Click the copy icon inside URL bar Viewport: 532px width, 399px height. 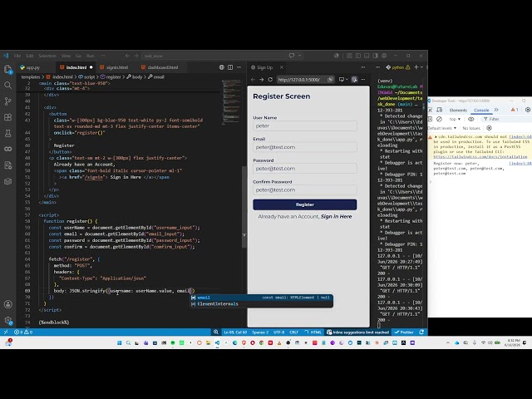coord(330,80)
